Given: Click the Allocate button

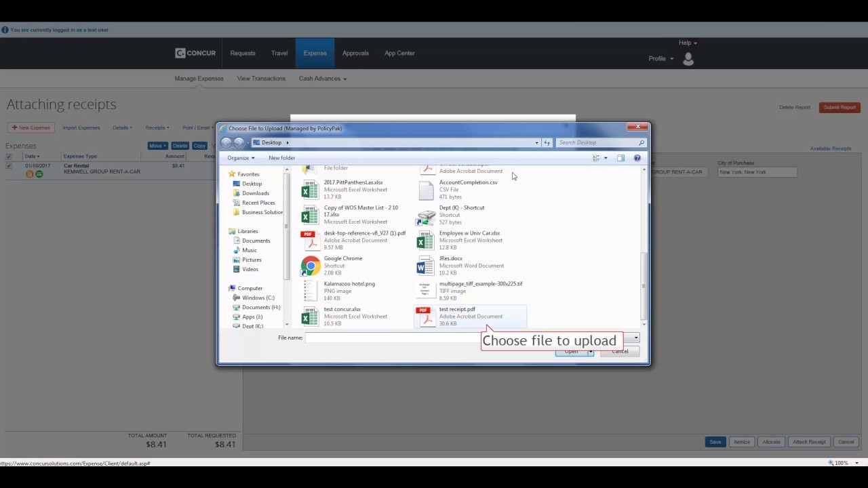Looking at the screenshot, I should point(771,442).
